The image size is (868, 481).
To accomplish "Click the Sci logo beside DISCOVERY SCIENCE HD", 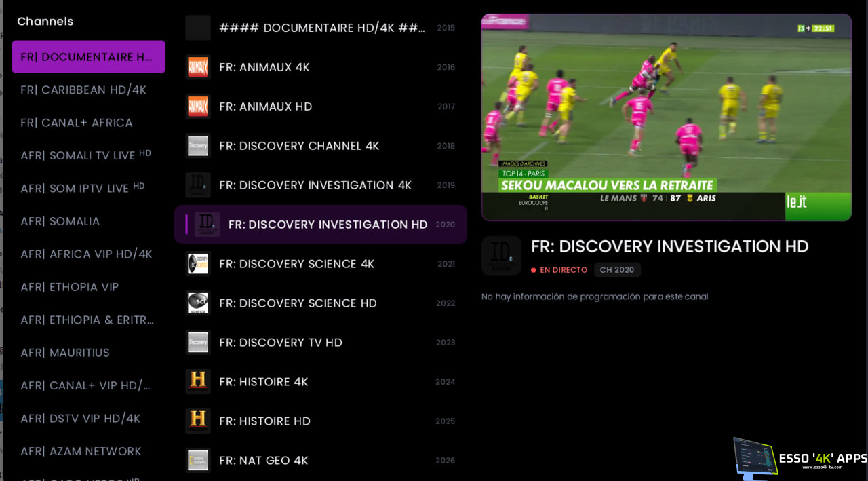I will (198, 303).
